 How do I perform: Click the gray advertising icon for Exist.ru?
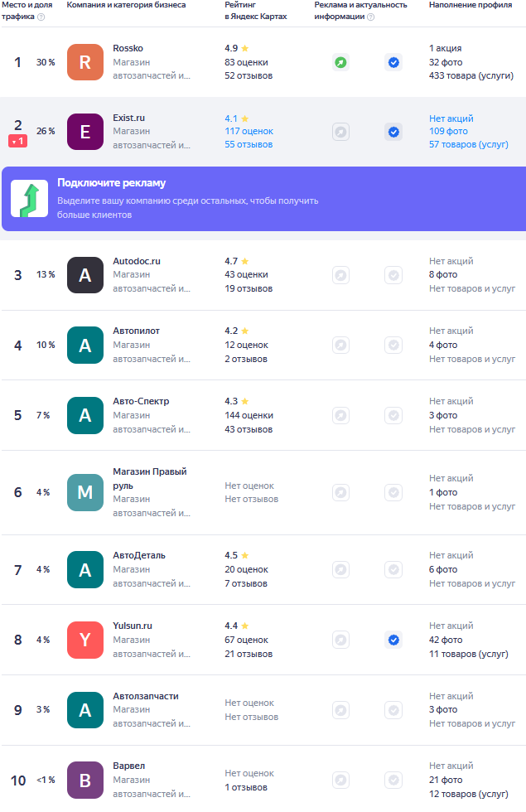340,132
